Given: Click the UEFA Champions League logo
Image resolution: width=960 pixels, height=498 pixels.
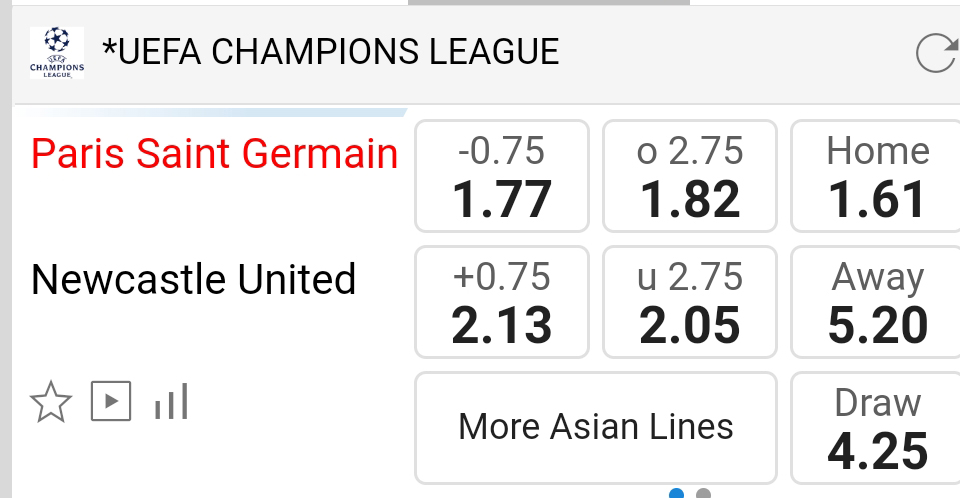Looking at the screenshot, I should point(57,52).
